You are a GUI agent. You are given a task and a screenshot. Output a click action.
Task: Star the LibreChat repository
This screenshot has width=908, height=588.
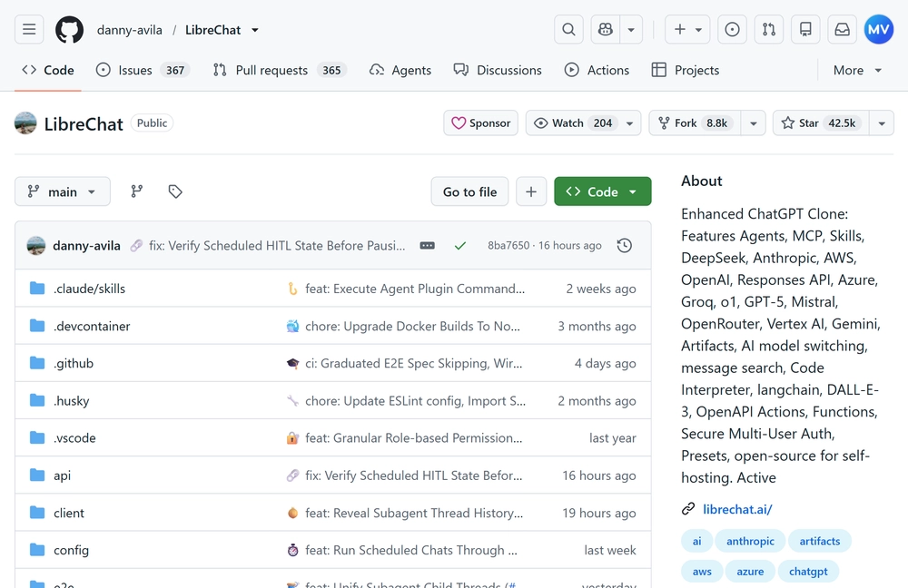pos(821,122)
